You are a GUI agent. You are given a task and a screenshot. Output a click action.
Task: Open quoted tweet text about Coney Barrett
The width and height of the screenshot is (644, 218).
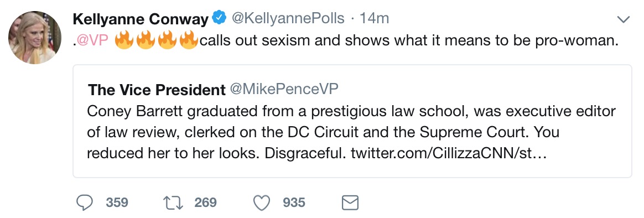351,132
